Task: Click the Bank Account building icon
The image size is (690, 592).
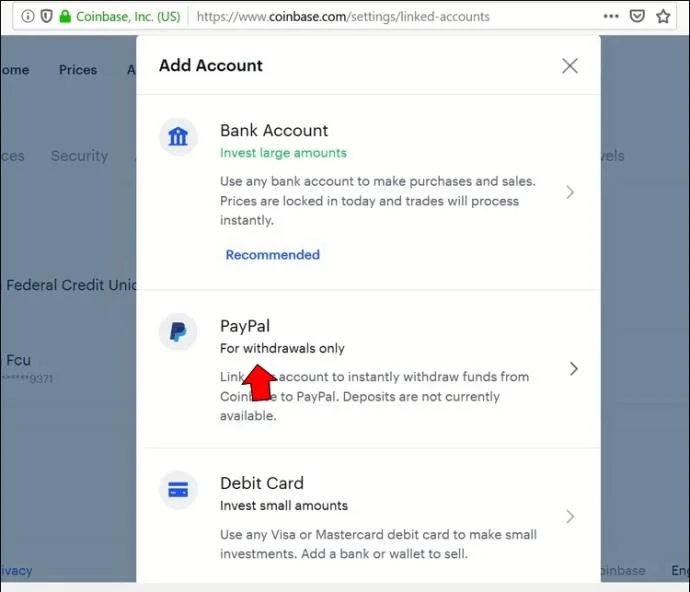Action: click(178, 136)
